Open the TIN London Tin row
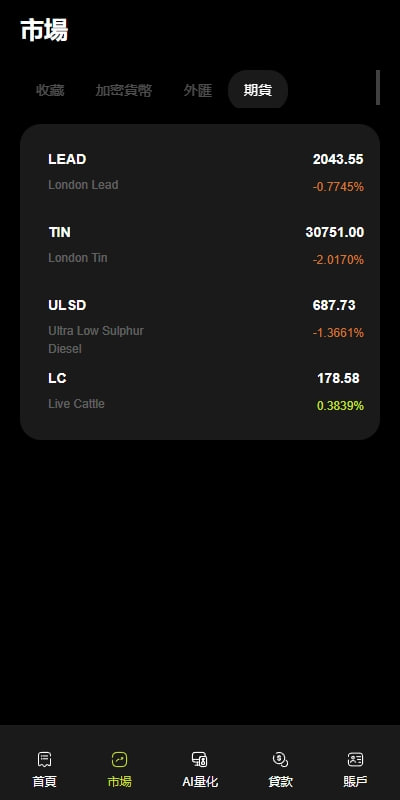 200,245
